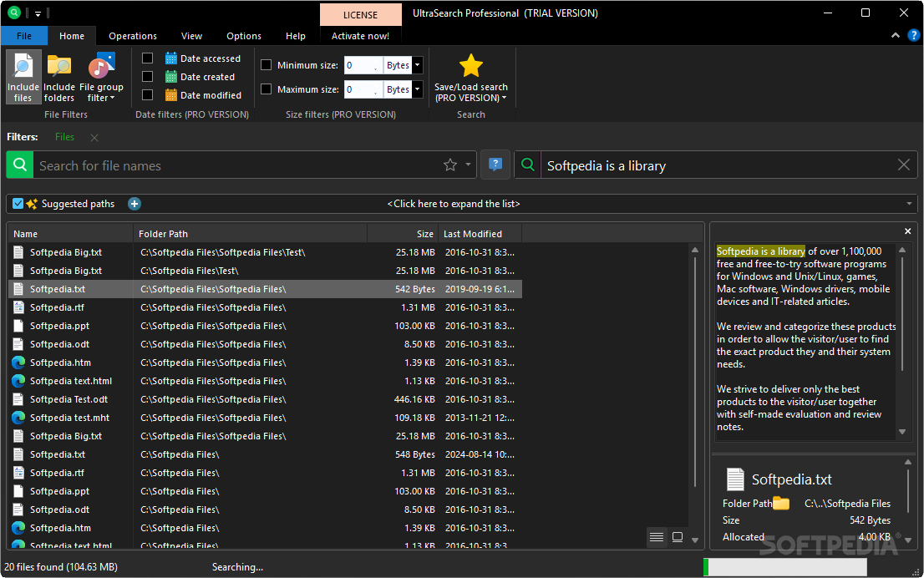Click the Date modified calendar icon
The height and width of the screenshot is (578, 924).
click(x=171, y=95)
